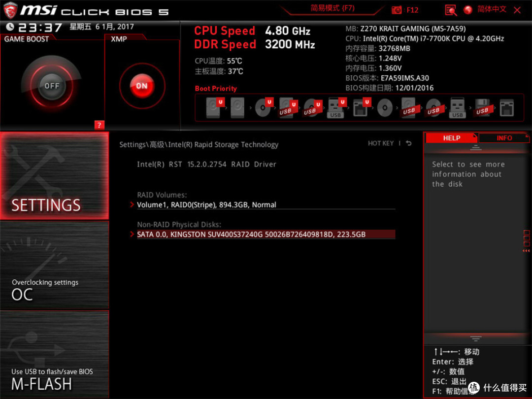
Task: Switch to the INFO tab
Action: tap(504, 138)
